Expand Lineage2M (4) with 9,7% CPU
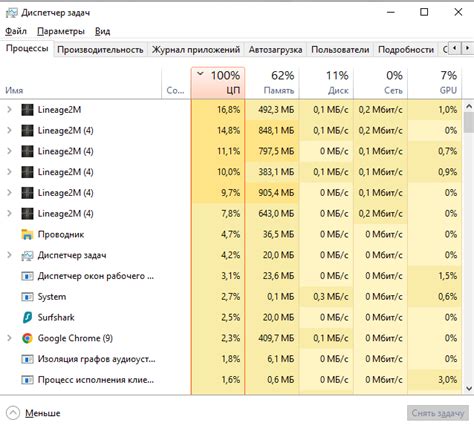The width and height of the screenshot is (474, 431). 9,193
